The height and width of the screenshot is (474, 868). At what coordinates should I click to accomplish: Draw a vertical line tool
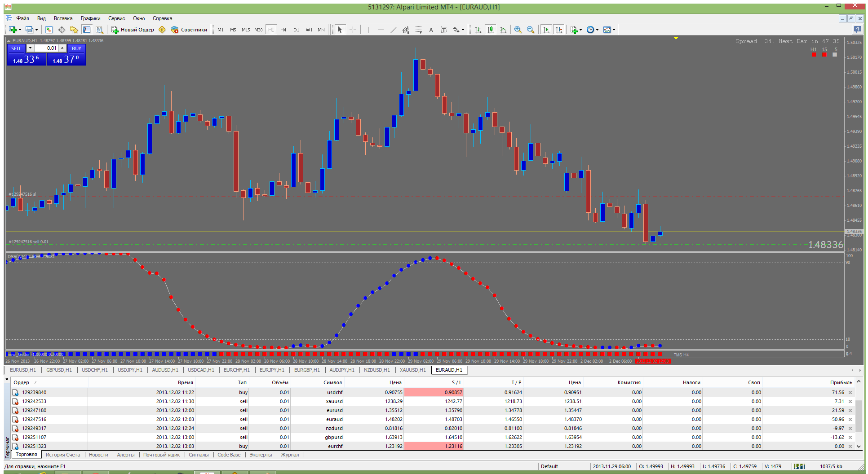tap(368, 30)
